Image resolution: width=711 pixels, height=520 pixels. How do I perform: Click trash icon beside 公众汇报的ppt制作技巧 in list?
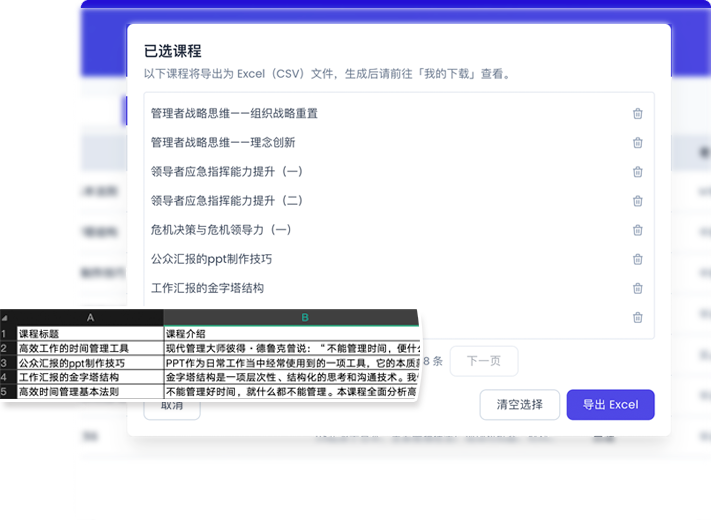coord(637,260)
